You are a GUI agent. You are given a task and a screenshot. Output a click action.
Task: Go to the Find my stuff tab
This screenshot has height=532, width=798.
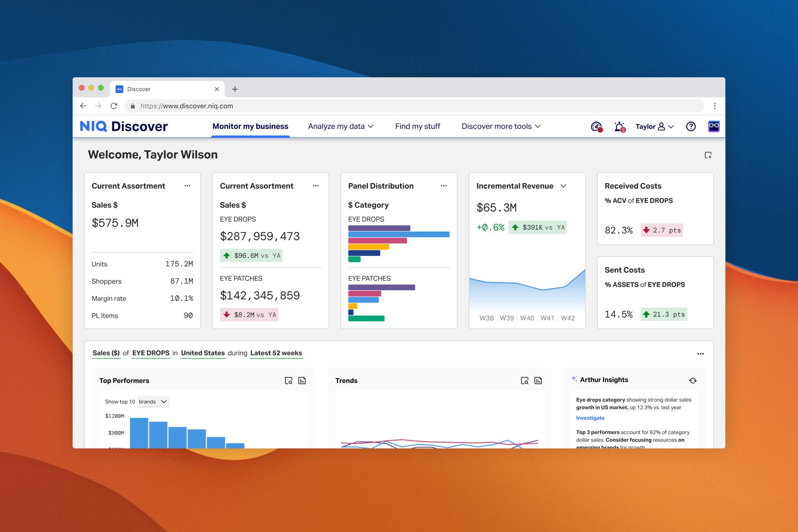(417, 126)
